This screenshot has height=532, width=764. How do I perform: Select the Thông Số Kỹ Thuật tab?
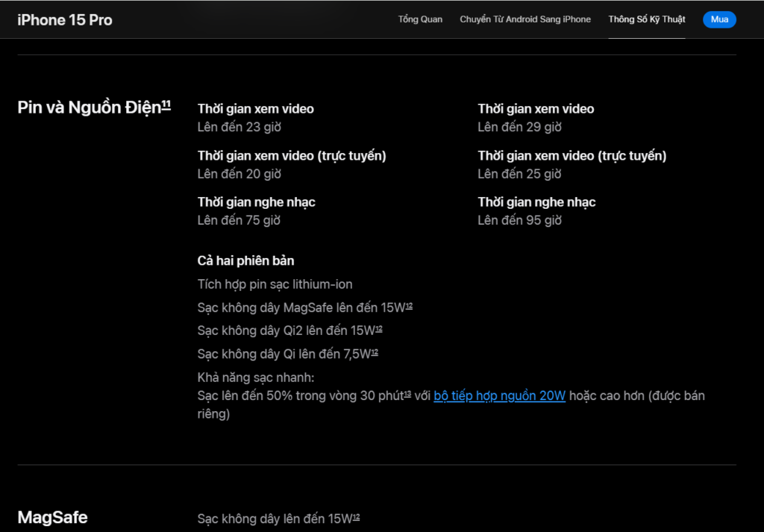pyautogui.click(x=647, y=19)
